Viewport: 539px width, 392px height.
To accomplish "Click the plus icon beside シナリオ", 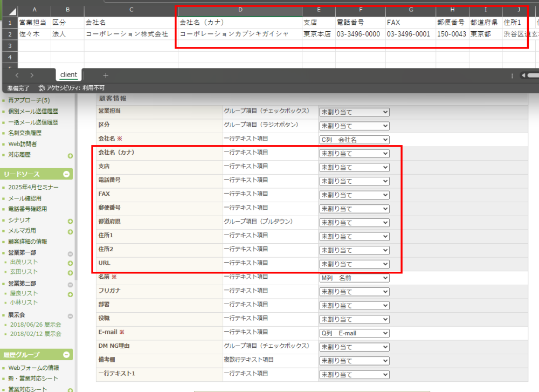I will (x=70, y=221).
